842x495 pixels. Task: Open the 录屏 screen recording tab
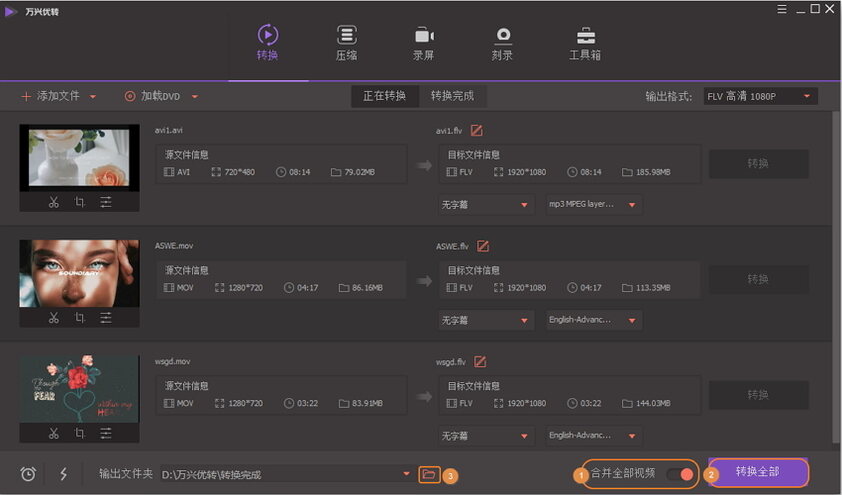point(424,43)
